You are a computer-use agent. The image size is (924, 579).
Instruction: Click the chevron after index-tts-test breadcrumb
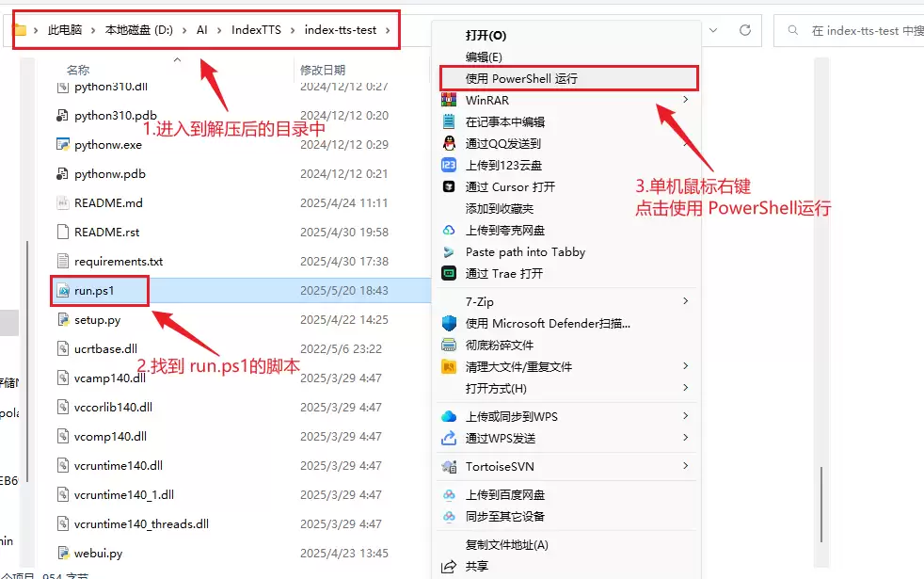(388, 30)
